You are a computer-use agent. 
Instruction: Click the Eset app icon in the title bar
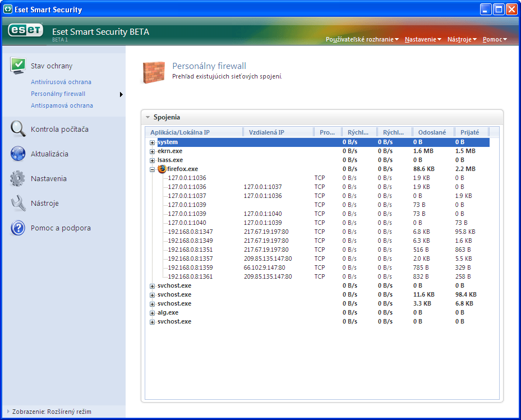tap(8, 10)
